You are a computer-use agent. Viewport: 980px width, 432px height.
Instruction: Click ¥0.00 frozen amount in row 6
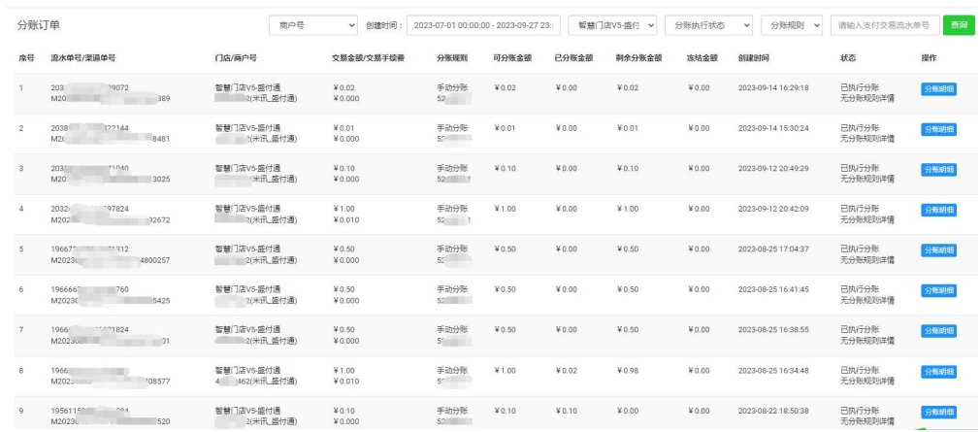point(698,289)
